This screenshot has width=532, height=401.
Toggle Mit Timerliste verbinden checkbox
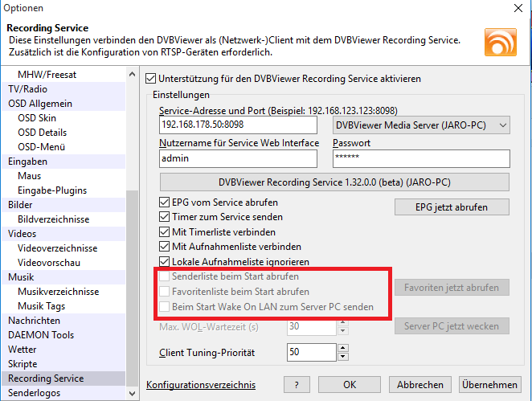click(164, 232)
